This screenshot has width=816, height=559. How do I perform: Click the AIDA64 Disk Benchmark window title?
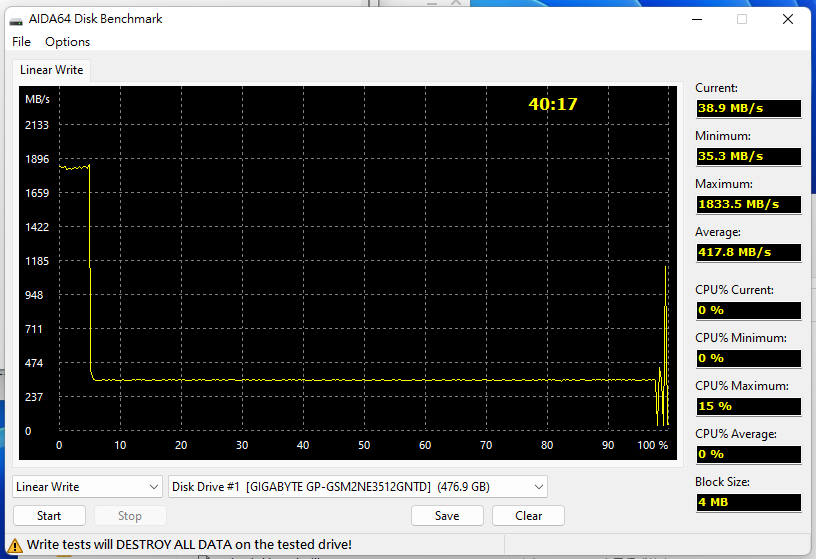click(x=95, y=19)
